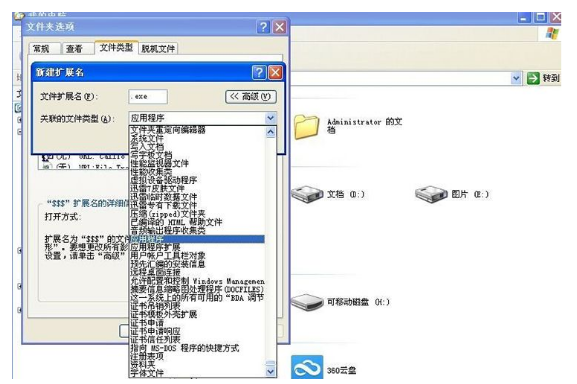Screen dimensions: 577x384
Task: Click the help icon in 文件夹选项 title bar
Action: click(263, 27)
